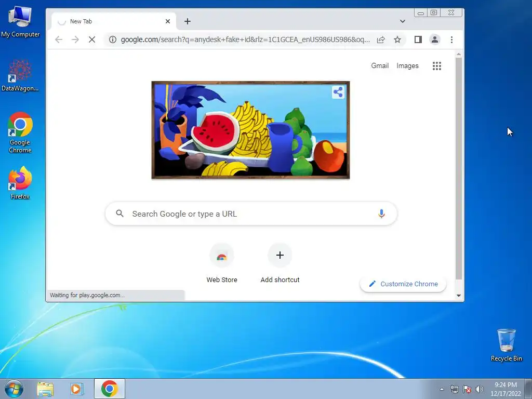Open a new tab with plus button
532x399 pixels.
(187, 21)
